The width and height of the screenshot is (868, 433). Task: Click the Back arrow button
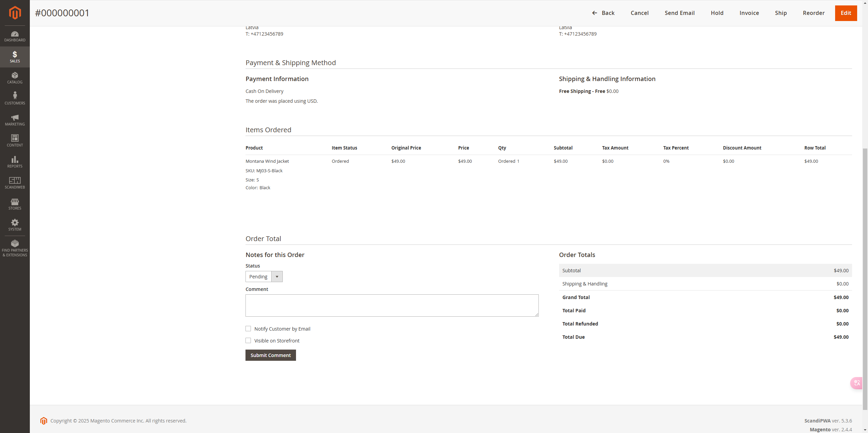tap(603, 13)
